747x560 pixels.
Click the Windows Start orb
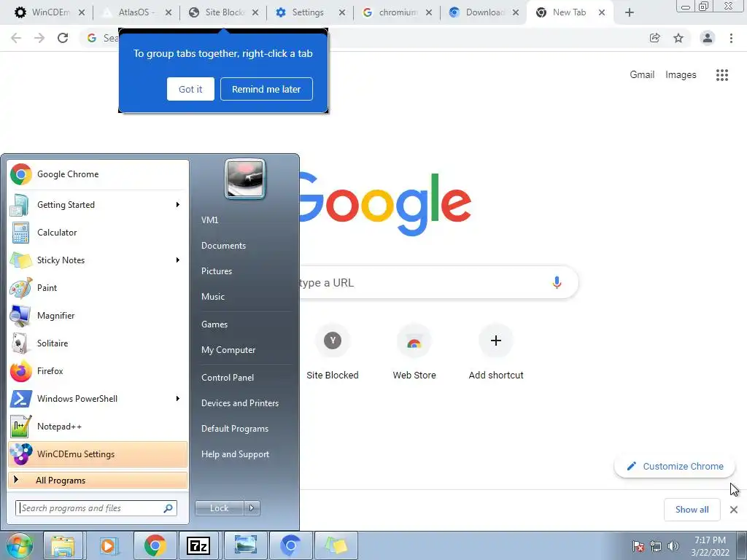pyautogui.click(x=20, y=546)
